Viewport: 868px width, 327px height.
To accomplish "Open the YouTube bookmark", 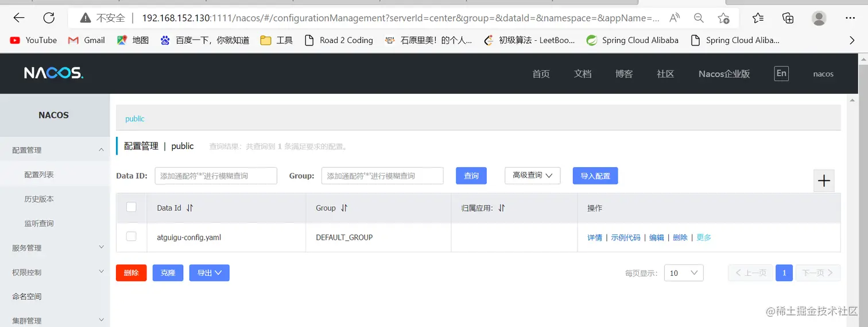I will click(x=33, y=40).
